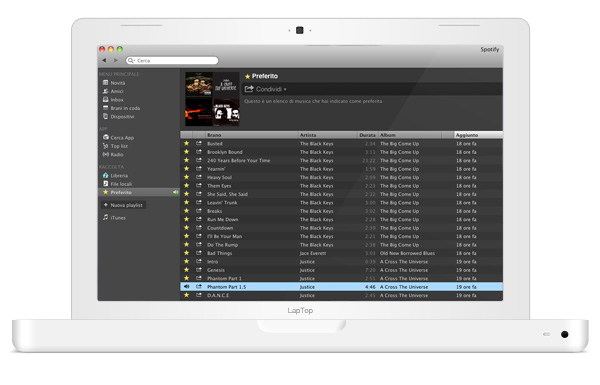Select the track title Do The Rump
This screenshot has width=600, height=385.
coord(222,245)
